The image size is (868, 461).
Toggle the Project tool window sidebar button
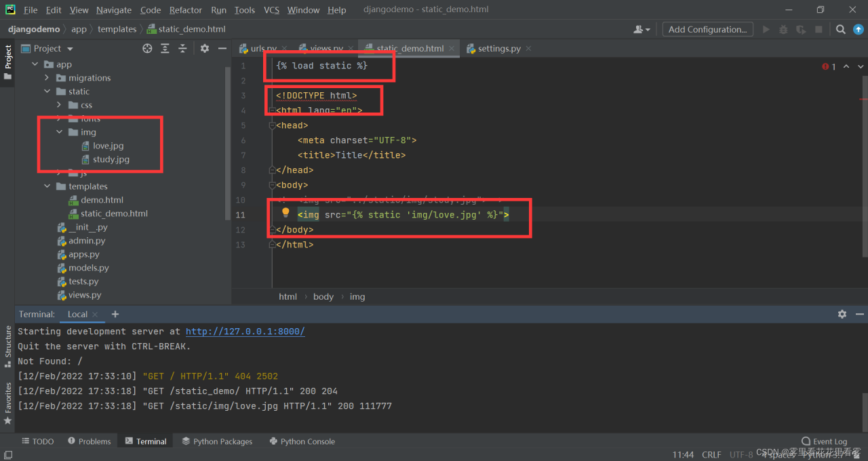tap(7, 61)
